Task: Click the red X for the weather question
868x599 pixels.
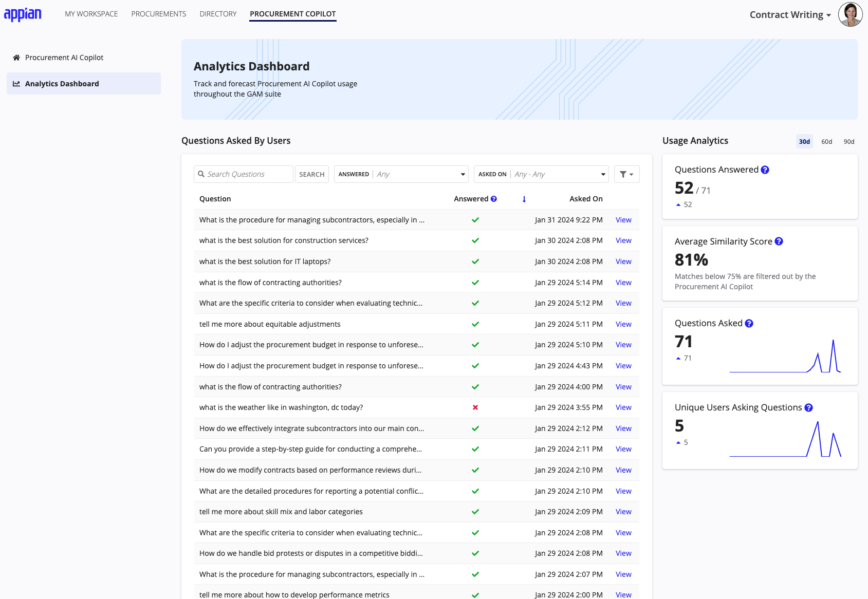Action: point(475,407)
